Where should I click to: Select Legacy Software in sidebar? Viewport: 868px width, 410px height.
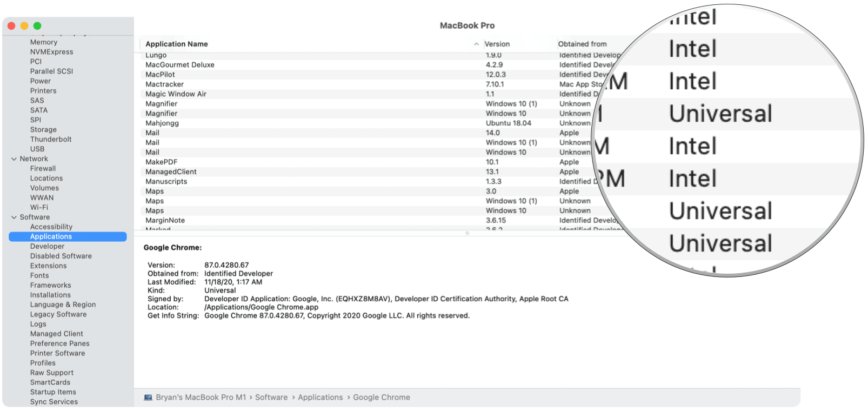[58, 315]
